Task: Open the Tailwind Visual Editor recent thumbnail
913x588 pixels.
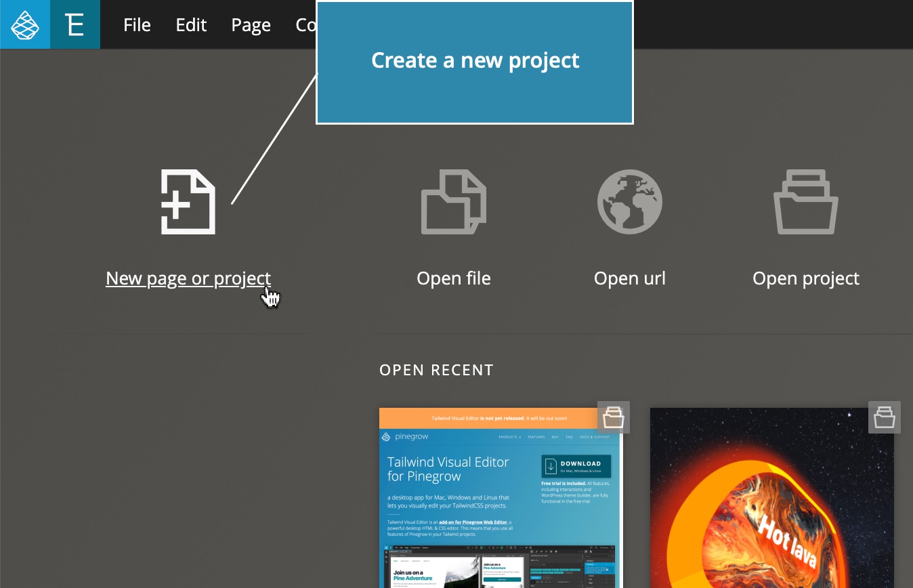Action: point(500,498)
